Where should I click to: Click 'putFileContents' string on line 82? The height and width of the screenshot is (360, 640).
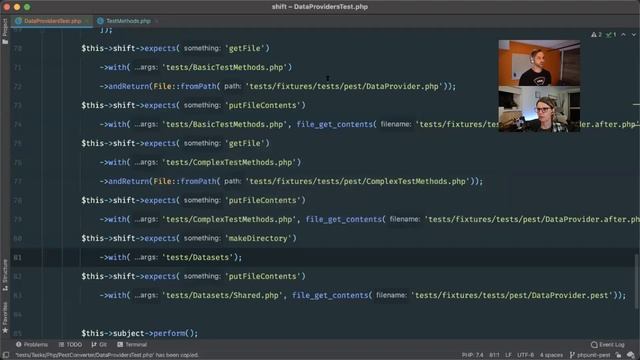click(263, 276)
